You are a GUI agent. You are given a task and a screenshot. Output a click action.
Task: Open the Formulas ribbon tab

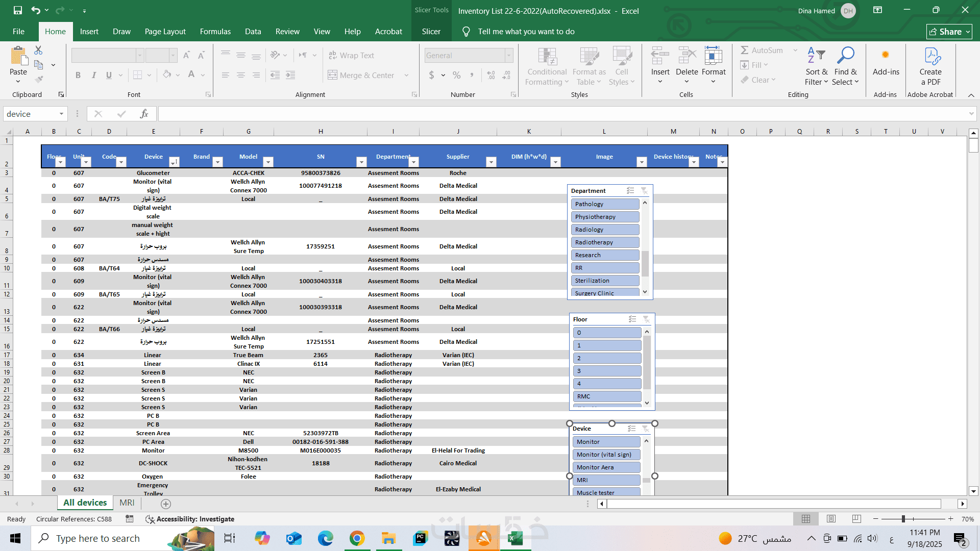click(x=215, y=32)
